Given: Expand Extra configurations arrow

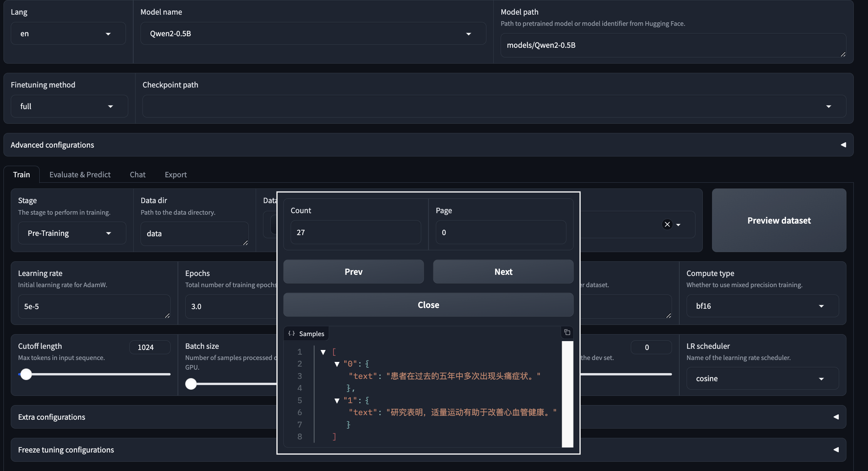Looking at the screenshot, I should click(x=836, y=417).
